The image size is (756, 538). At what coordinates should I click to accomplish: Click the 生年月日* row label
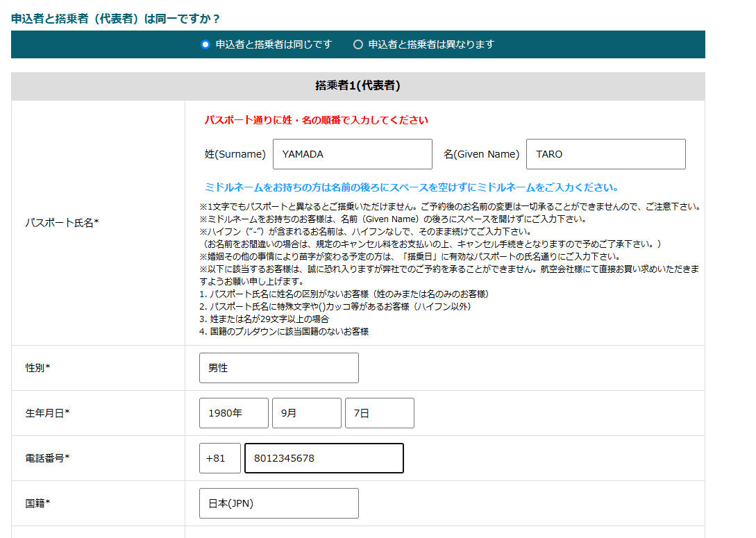tap(47, 413)
